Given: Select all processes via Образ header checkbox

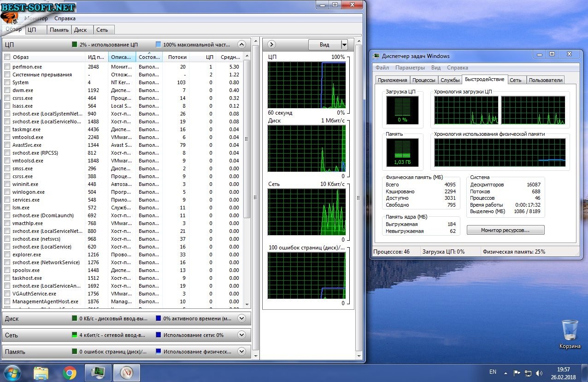Looking at the screenshot, I should [7, 57].
